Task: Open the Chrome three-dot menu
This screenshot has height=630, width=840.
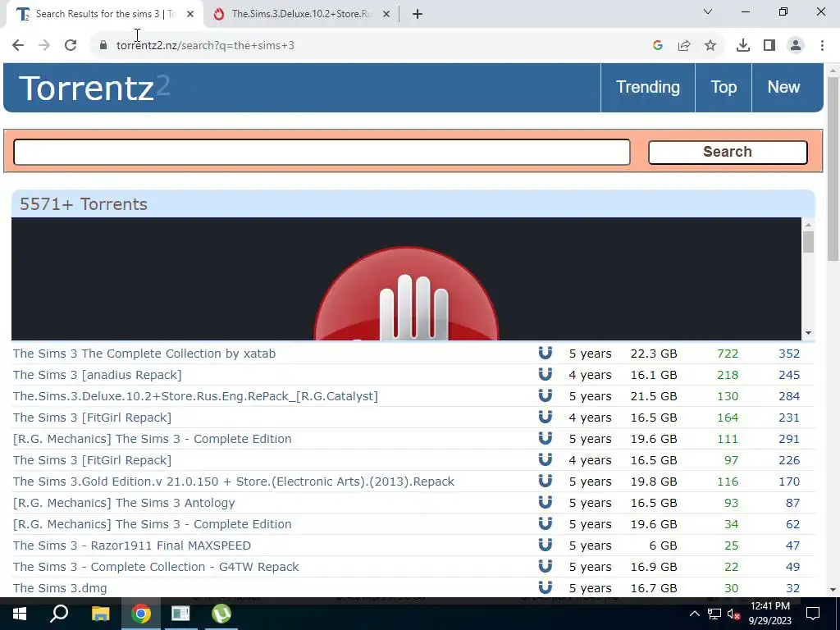Action: [x=822, y=46]
